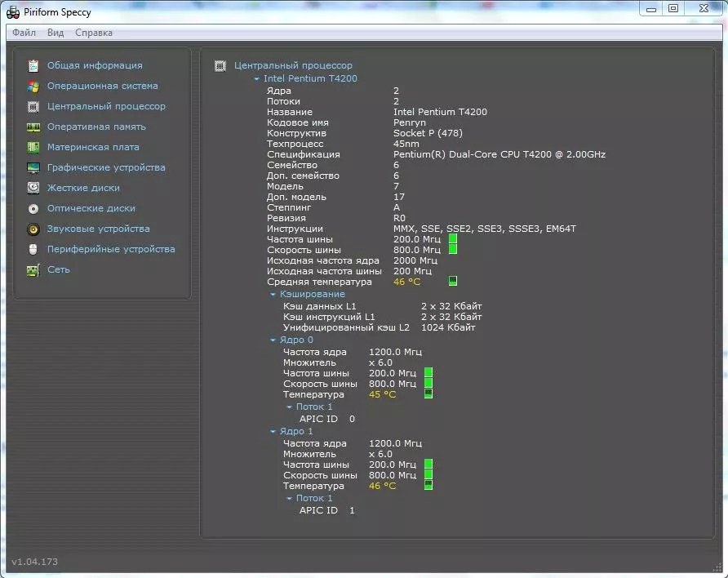
Task: Open the Файл menu
Action: point(24,33)
